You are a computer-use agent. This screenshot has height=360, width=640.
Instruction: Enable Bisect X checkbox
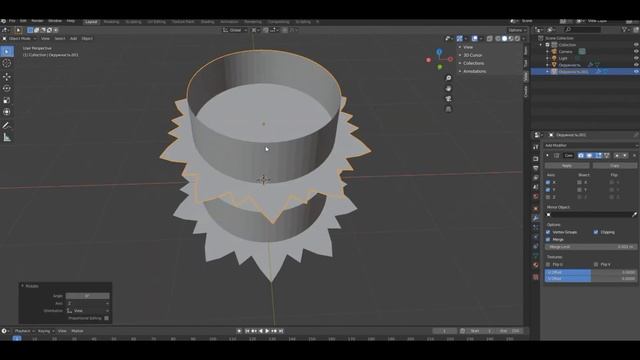pos(579,182)
